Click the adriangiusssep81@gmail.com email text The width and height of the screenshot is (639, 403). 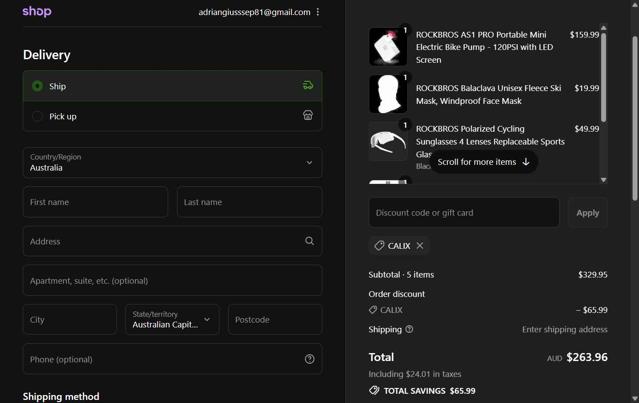(254, 12)
